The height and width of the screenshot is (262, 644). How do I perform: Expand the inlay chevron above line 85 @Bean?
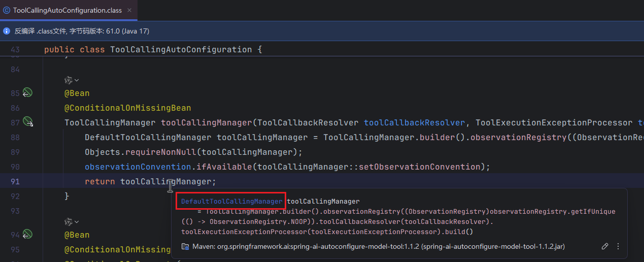click(77, 80)
